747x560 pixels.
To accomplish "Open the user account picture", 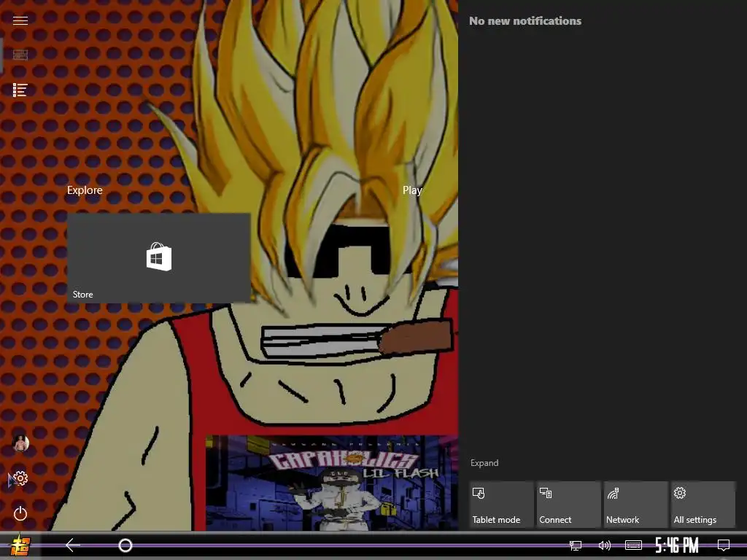I will pos(20,443).
